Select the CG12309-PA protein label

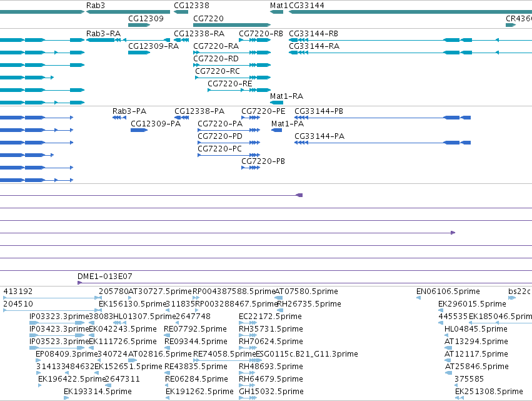(156, 124)
